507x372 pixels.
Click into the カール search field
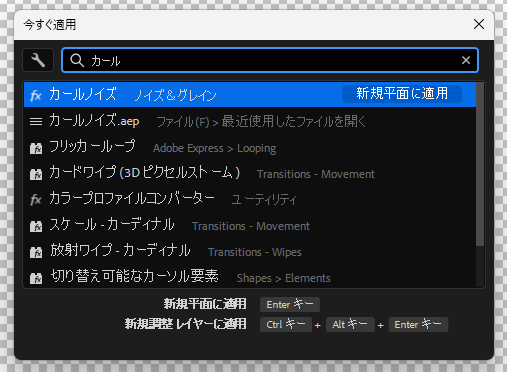270,60
